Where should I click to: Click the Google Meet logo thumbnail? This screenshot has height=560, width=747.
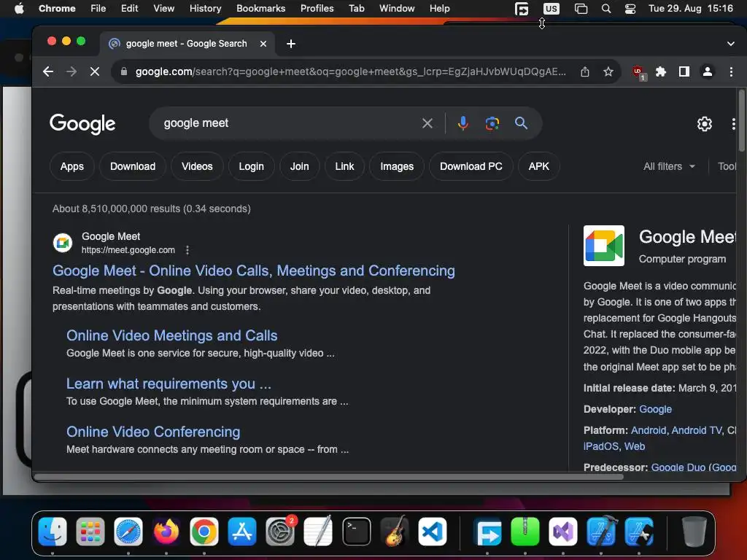[x=603, y=246]
